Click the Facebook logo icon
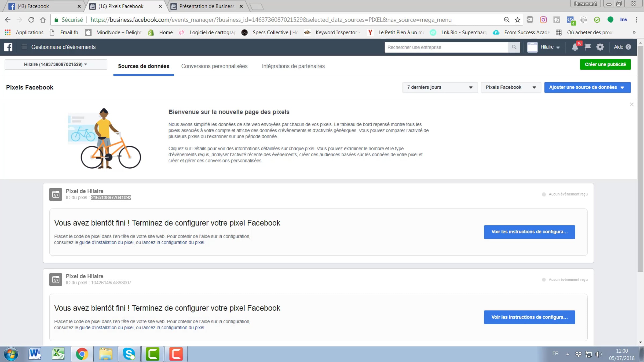This screenshot has height=362, width=644. click(8, 47)
